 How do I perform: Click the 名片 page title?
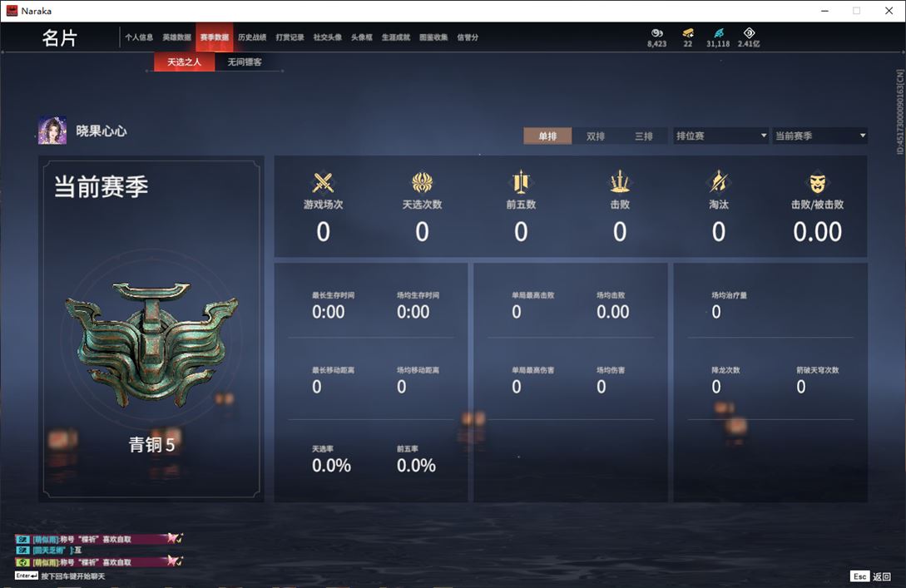(60, 38)
